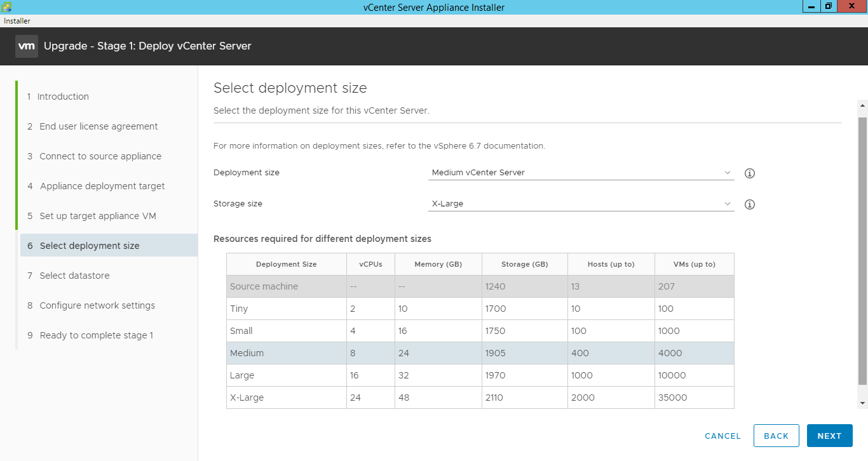Click the info icon next to Deployment size
Viewport: 868px width, 461px height.
click(x=749, y=173)
